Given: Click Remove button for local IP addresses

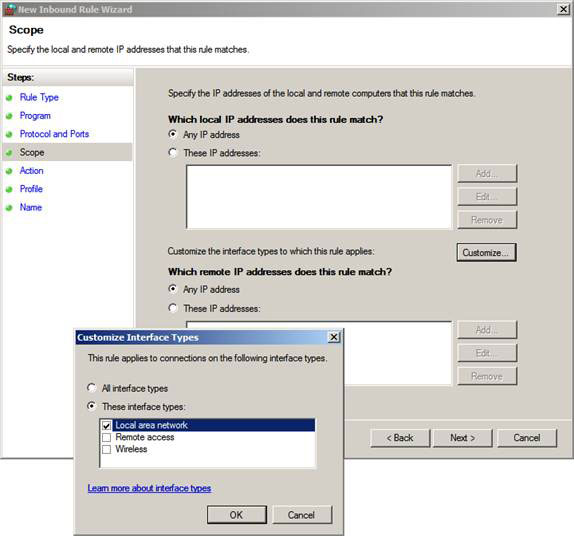Looking at the screenshot, I should [487, 220].
